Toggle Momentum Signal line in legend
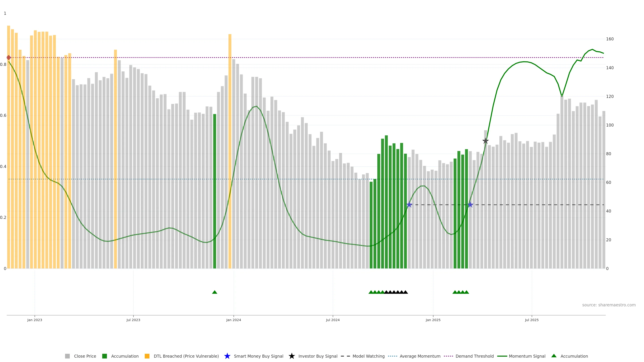The width and height of the screenshot is (644, 362). [527, 356]
